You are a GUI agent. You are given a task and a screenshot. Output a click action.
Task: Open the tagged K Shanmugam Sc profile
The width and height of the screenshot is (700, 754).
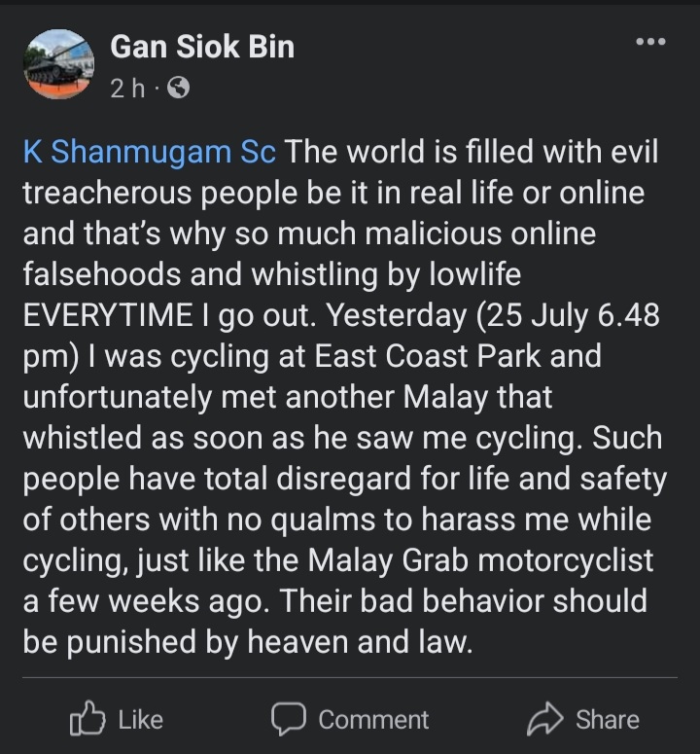pyautogui.click(x=150, y=152)
